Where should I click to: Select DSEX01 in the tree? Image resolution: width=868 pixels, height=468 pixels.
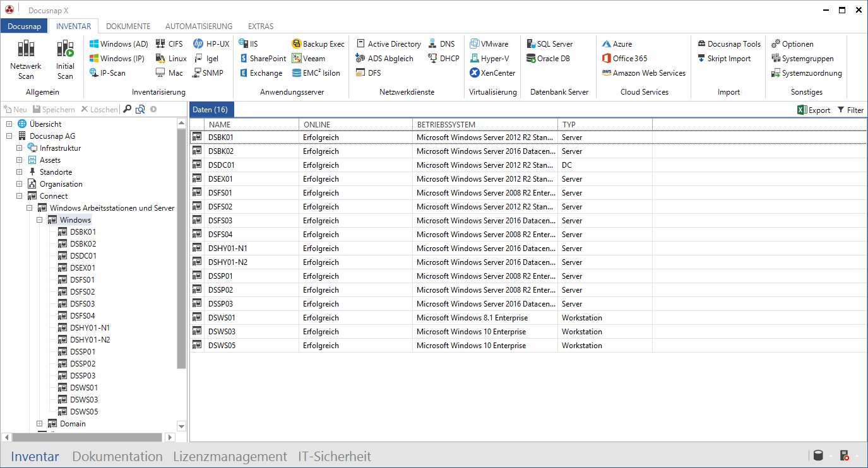click(83, 268)
